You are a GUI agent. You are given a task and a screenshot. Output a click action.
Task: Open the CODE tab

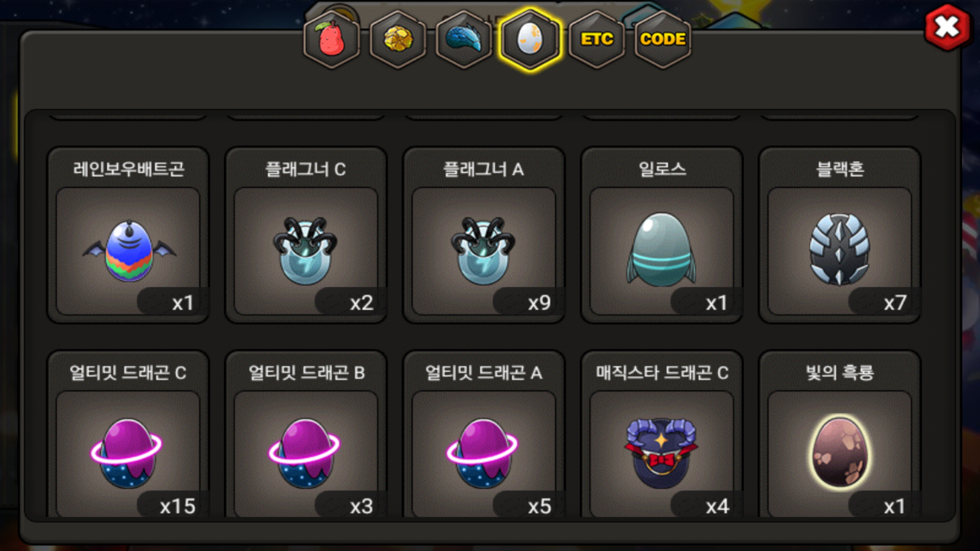[663, 40]
